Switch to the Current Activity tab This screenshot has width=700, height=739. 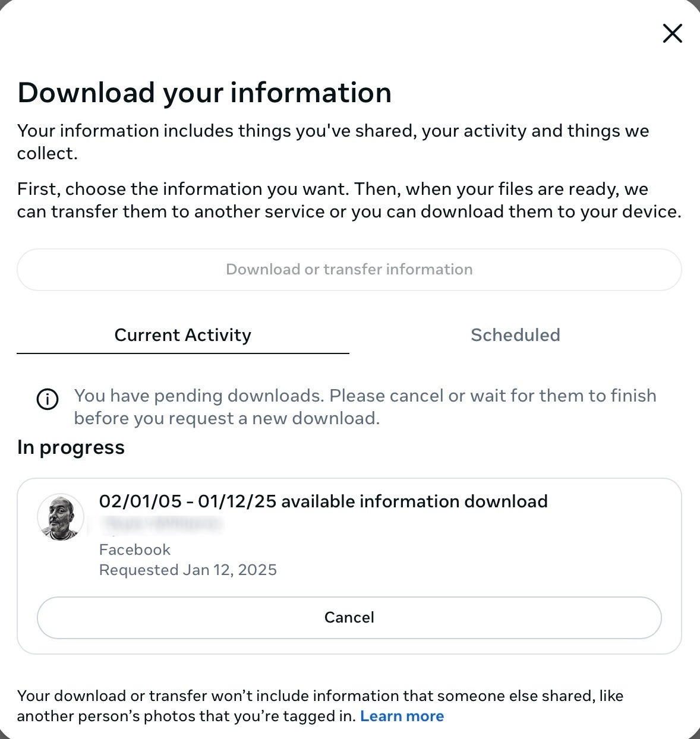click(182, 335)
